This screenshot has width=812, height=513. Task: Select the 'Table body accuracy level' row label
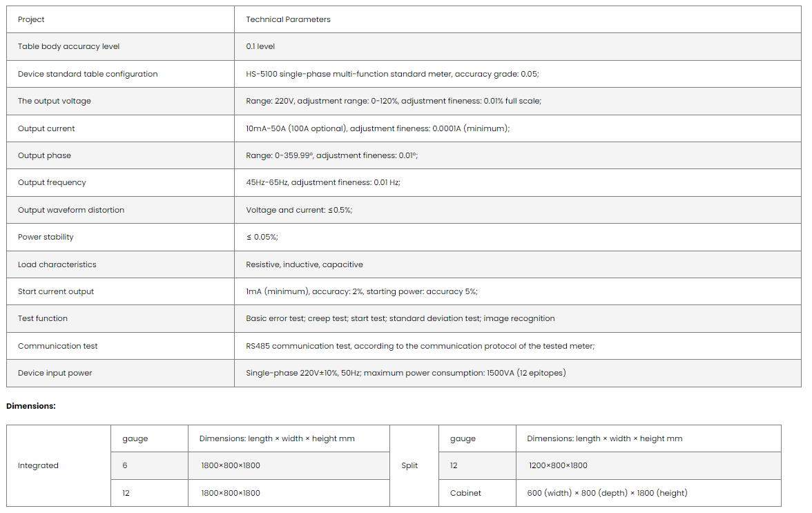(68, 46)
